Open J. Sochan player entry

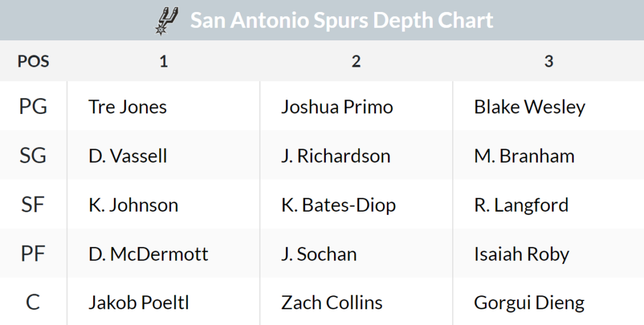coord(319,254)
